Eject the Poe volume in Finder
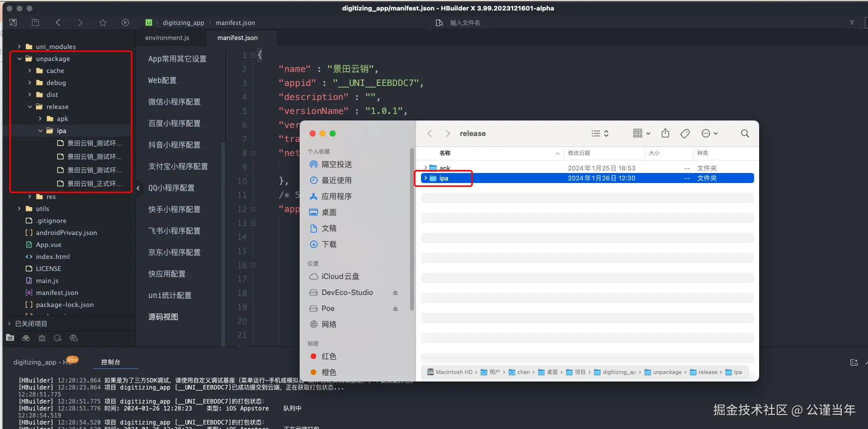Viewport: 868px width, 429px height. (395, 308)
